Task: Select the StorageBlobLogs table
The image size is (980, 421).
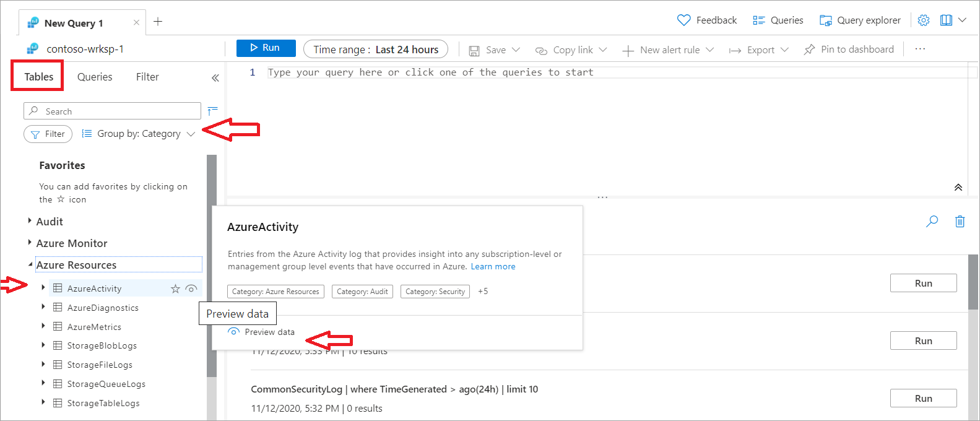Action: (x=102, y=345)
